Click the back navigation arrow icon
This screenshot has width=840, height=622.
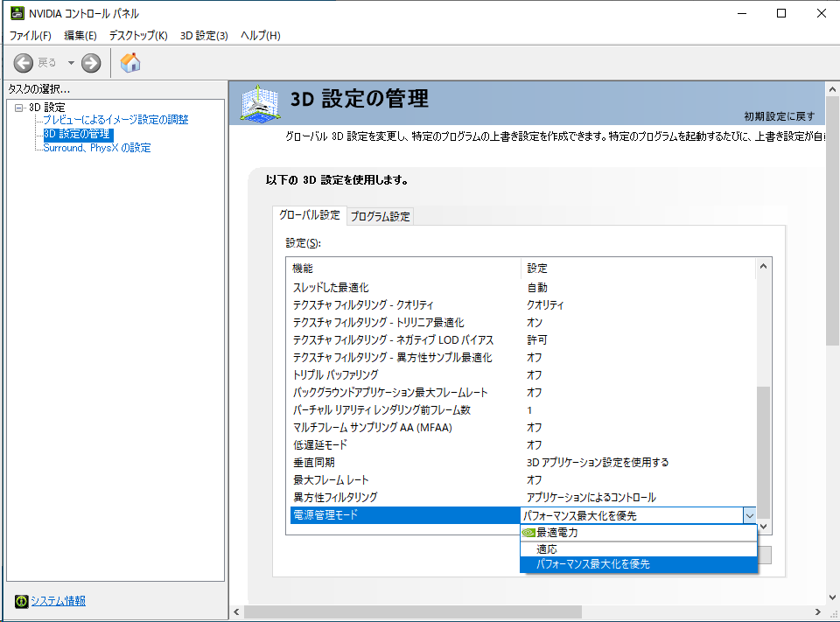click(24, 62)
